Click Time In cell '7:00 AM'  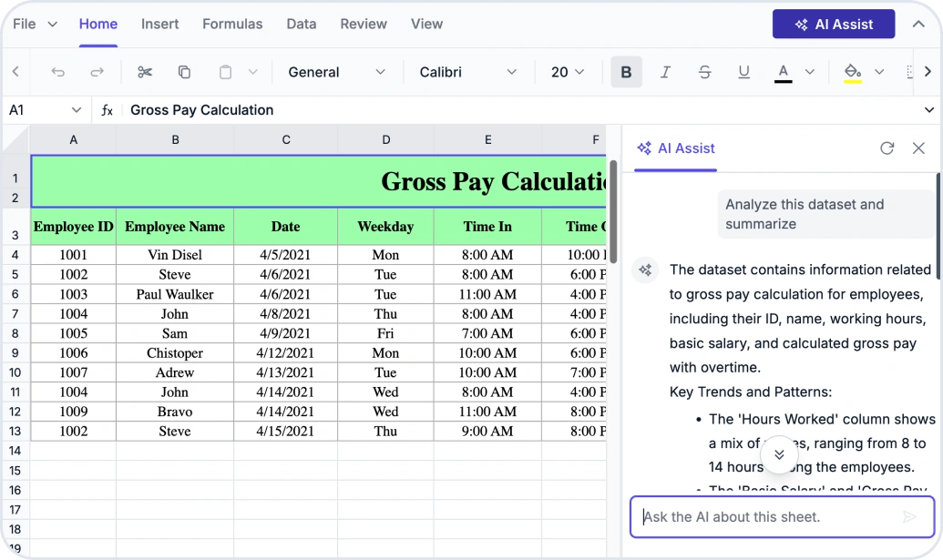pos(487,333)
